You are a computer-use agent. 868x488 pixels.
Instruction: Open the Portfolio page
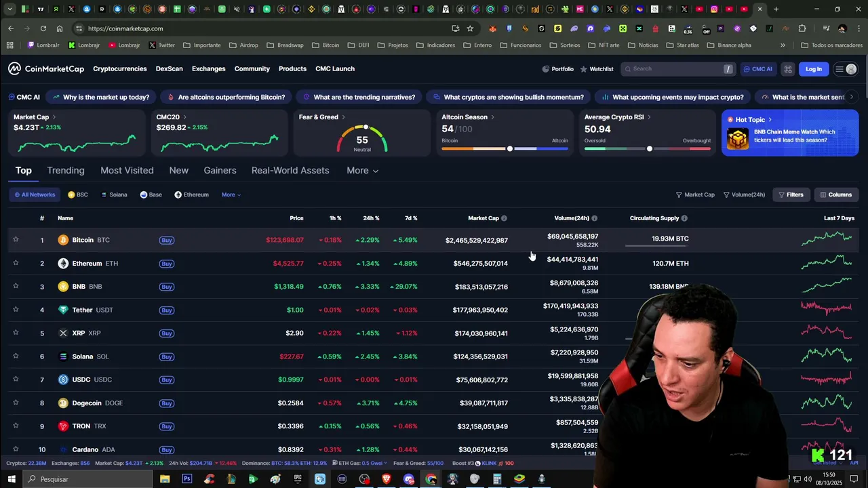click(x=558, y=69)
